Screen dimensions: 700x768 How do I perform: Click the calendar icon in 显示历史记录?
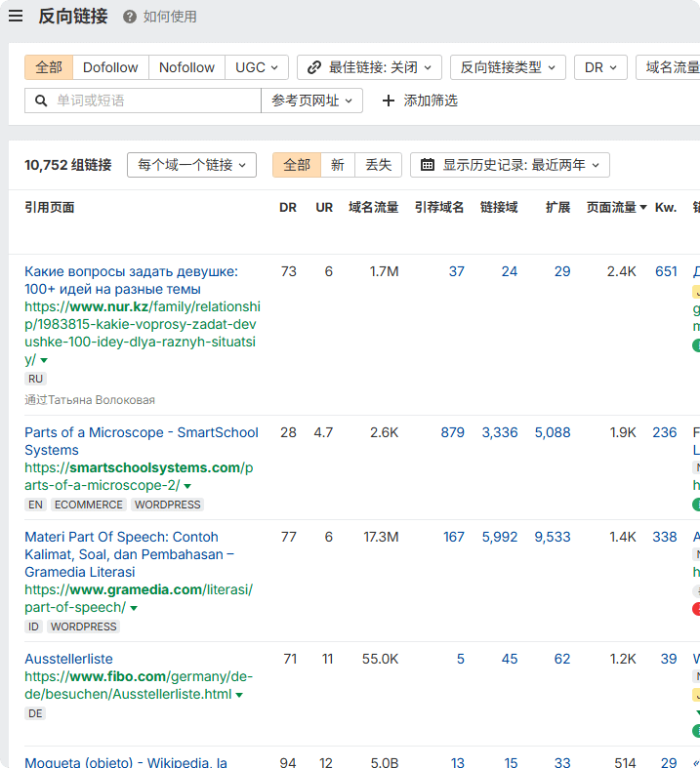point(428,165)
